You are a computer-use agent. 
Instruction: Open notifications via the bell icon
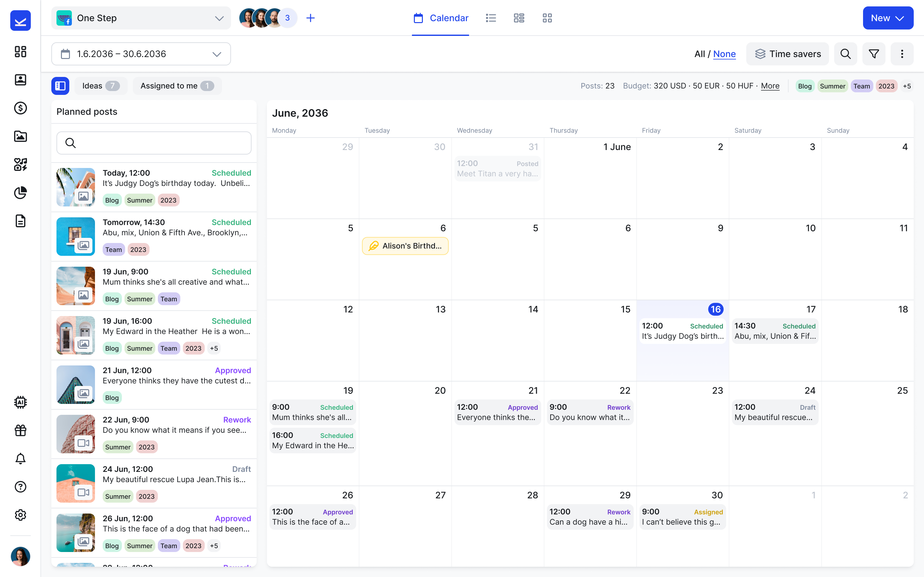click(21, 458)
